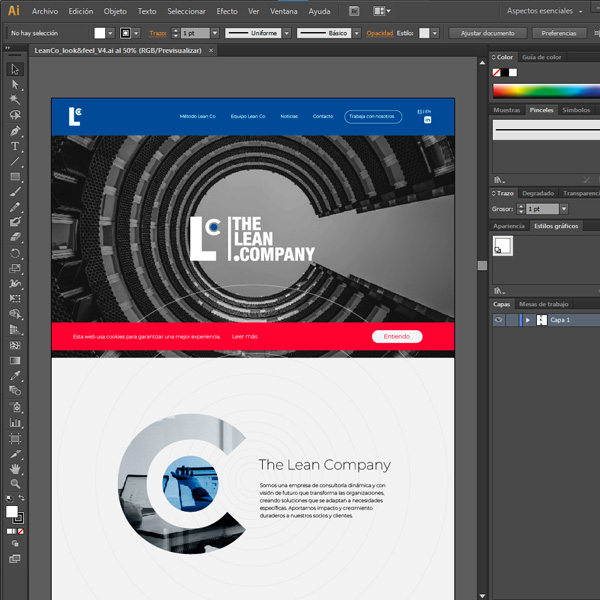This screenshot has height=600, width=600.
Task: Select the Paintbrush tool
Action: pos(15,192)
